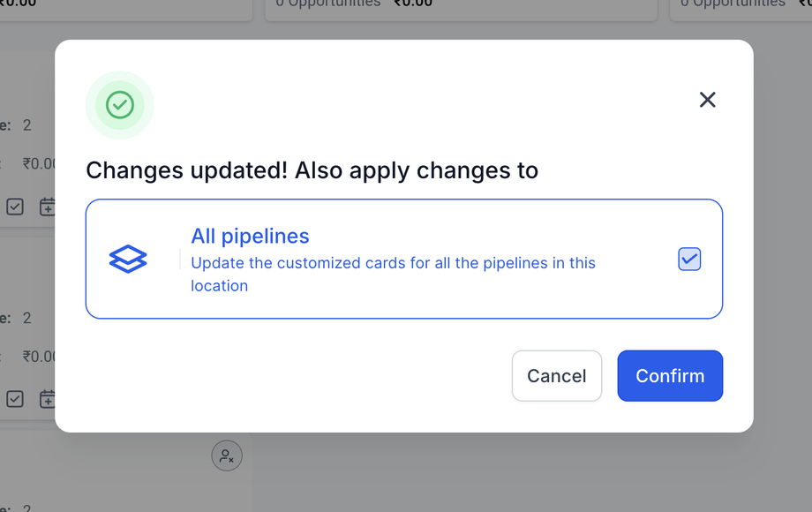Click the task icon on the second background card
Screen dimensions: 812x512
tap(15, 399)
